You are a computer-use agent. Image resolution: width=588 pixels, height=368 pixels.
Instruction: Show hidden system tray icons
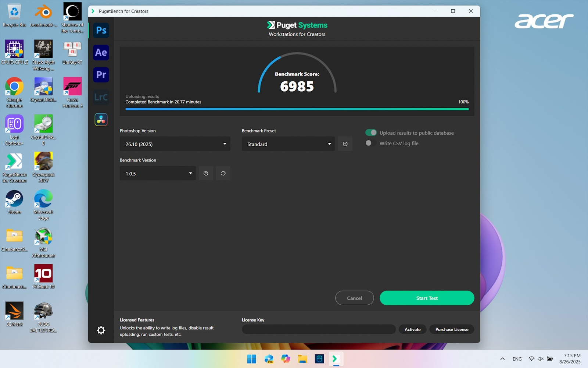coord(502,359)
